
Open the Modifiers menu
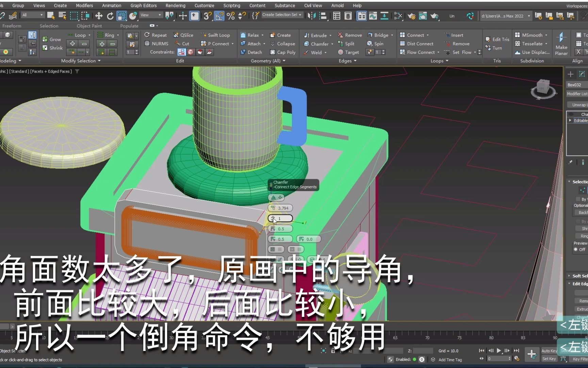pos(84,5)
